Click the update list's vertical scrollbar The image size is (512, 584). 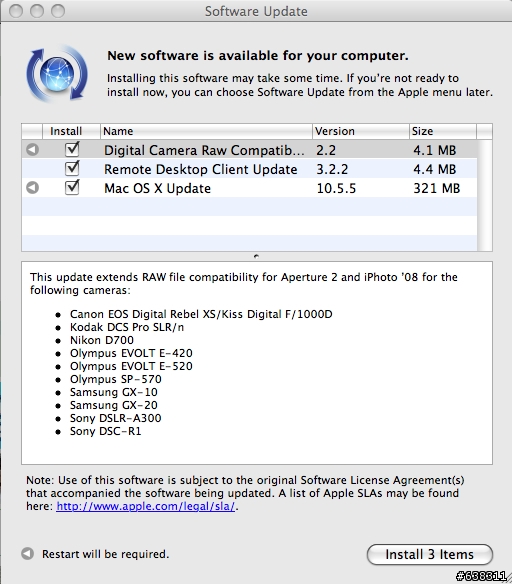click(484, 195)
